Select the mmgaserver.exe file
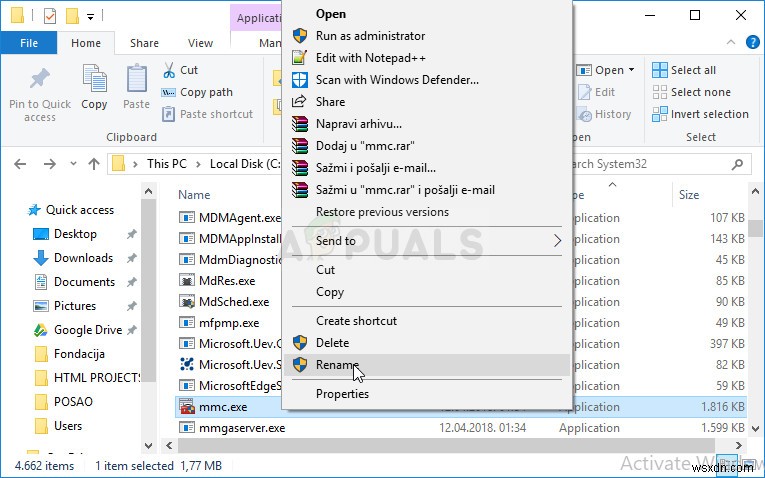This screenshot has height=478, width=765. 242,428
